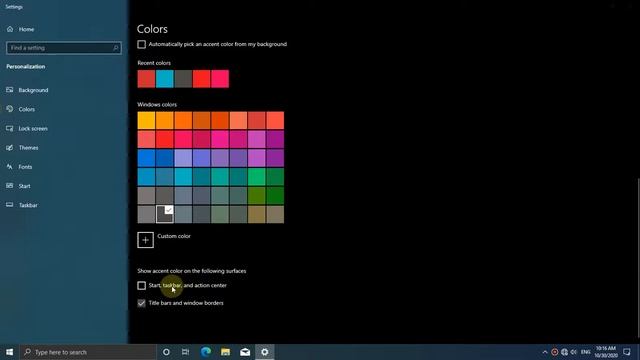The width and height of the screenshot is (640, 360).
Task: Select yellow gold Windows color swatch
Action: point(146,120)
